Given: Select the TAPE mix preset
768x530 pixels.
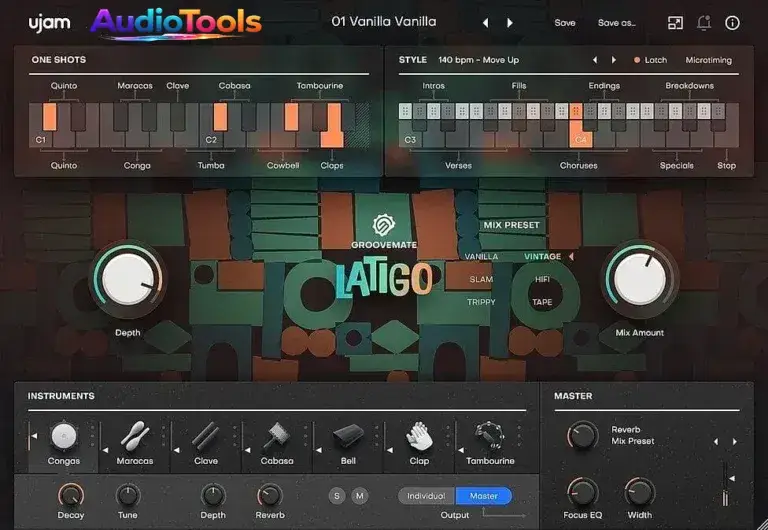Looking at the screenshot, I should click(542, 302).
